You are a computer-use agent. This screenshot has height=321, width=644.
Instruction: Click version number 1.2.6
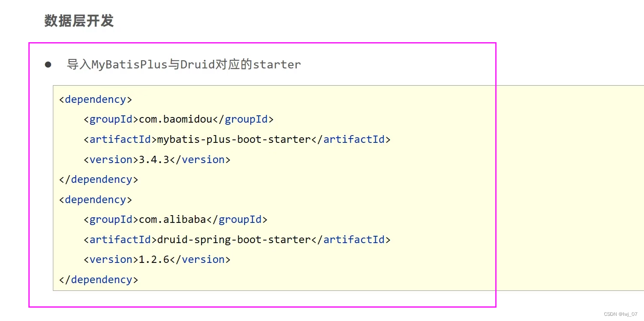click(x=154, y=259)
